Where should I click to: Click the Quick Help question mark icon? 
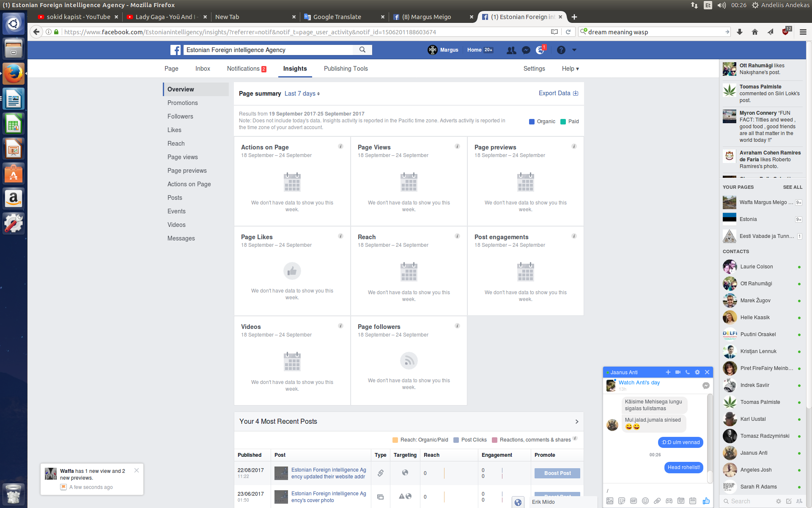pyautogui.click(x=561, y=50)
